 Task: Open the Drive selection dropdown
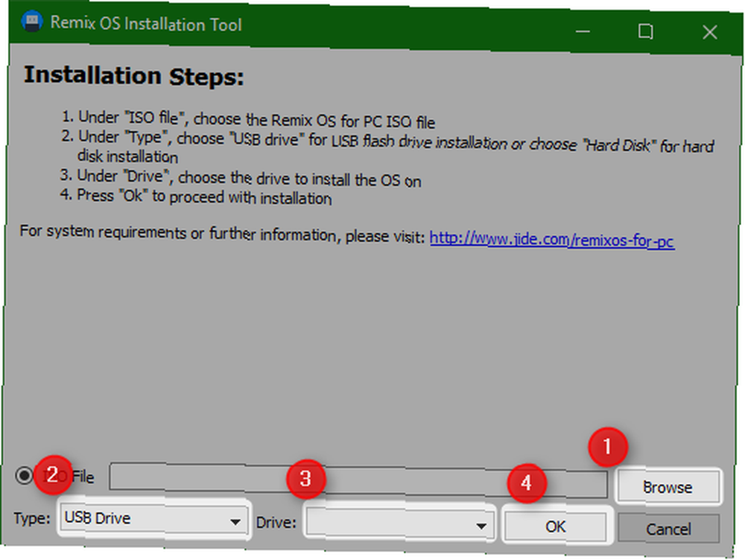coord(398,524)
